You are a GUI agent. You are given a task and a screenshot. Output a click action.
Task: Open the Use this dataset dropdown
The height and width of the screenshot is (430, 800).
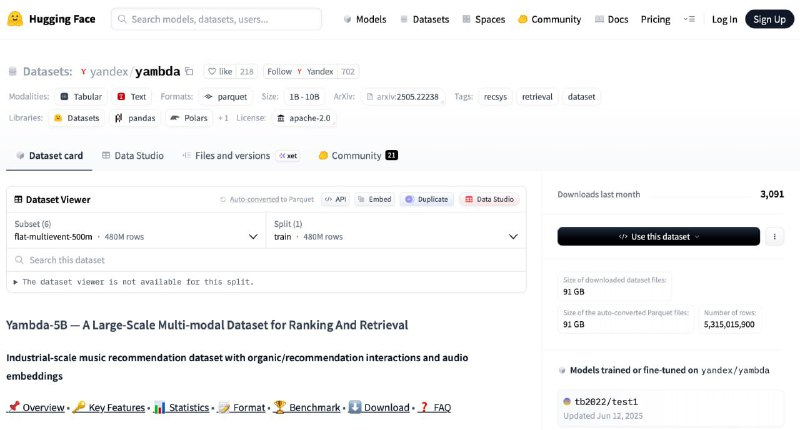point(659,236)
